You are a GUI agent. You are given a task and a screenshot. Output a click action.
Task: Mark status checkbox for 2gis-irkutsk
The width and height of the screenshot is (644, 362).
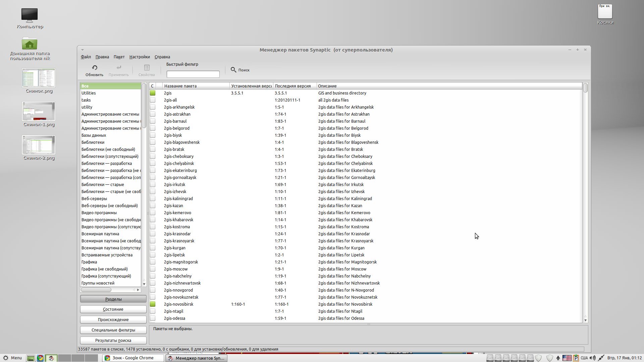(x=153, y=184)
